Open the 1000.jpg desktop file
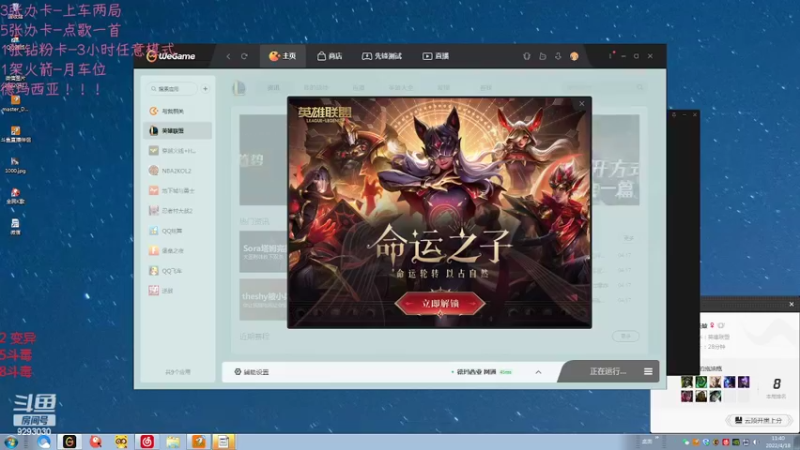 [x=15, y=165]
